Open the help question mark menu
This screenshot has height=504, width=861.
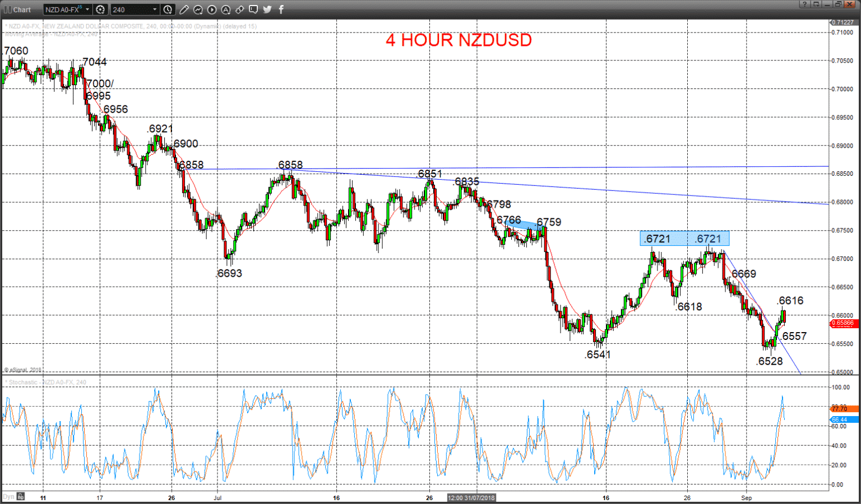(x=805, y=4)
